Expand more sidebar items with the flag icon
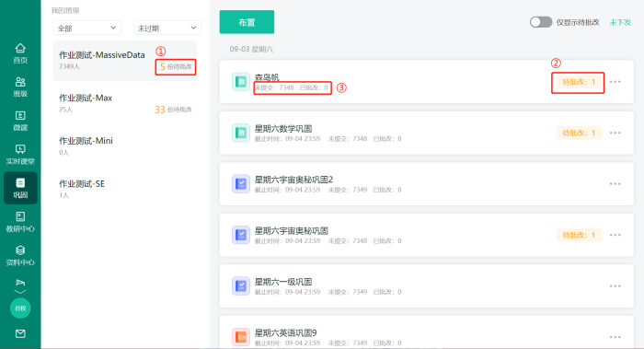This screenshot has height=349, width=644. click(20, 283)
